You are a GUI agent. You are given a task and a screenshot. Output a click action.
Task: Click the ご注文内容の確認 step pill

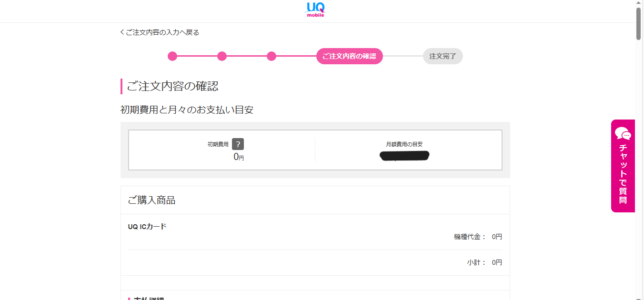coord(350,56)
